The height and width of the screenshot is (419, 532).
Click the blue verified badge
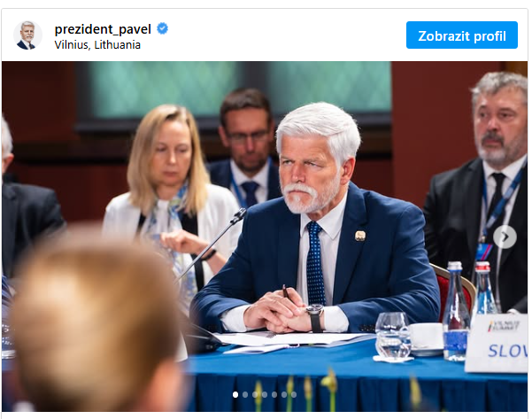click(x=163, y=28)
